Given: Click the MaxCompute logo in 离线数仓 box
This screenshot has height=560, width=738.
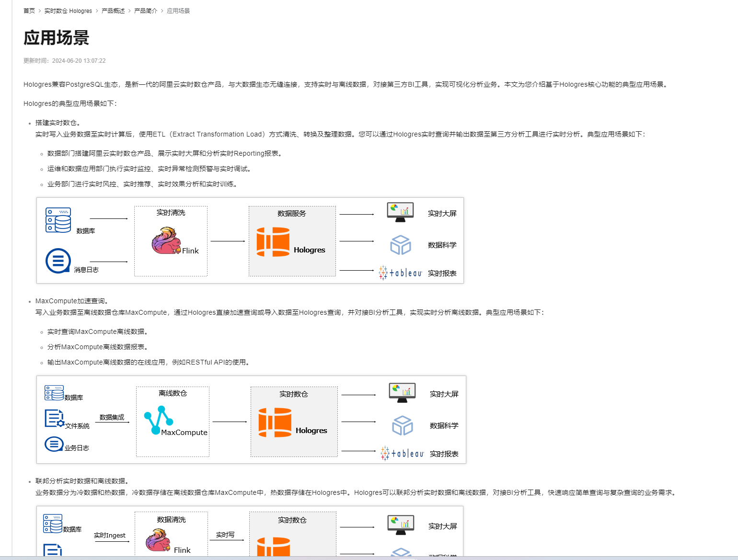Looking at the screenshot, I should click(x=159, y=420).
